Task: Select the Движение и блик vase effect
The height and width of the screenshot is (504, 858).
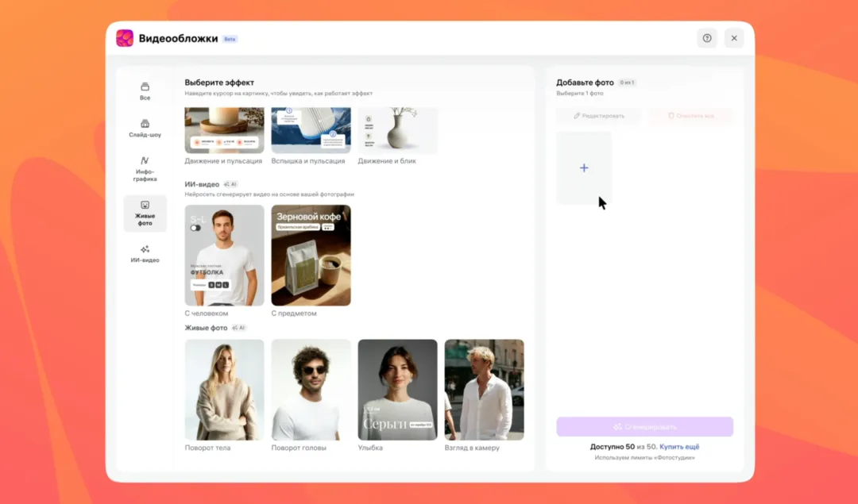Action: pyautogui.click(x=397, y=131)
